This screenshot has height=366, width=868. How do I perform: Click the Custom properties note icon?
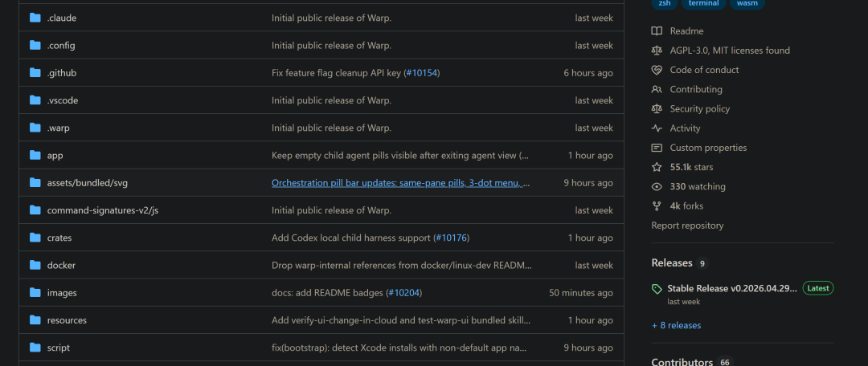[x=657, y=148]
